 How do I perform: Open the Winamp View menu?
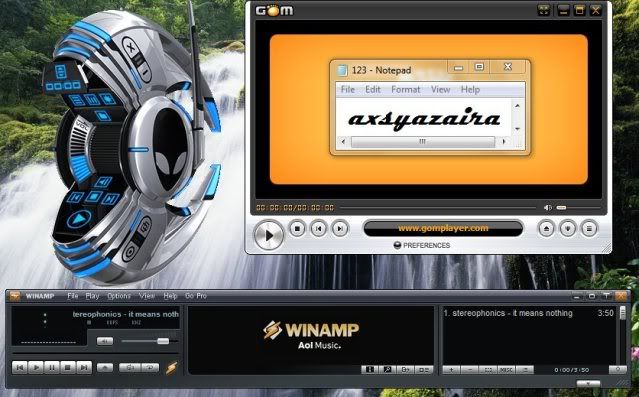pyautogui.click(x=147, y=296)
